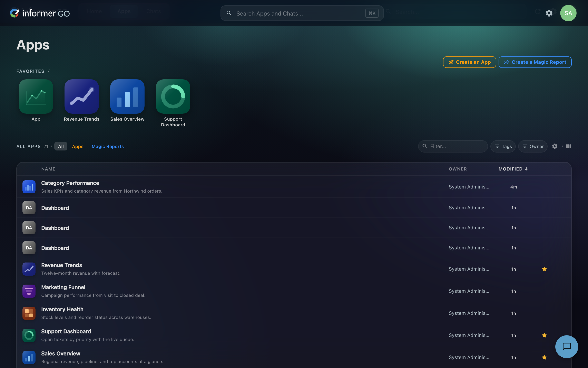Click search magnifier in top bar
This screenshot has height=368, width=588.
pyautogui.click(x=229, y=13)
